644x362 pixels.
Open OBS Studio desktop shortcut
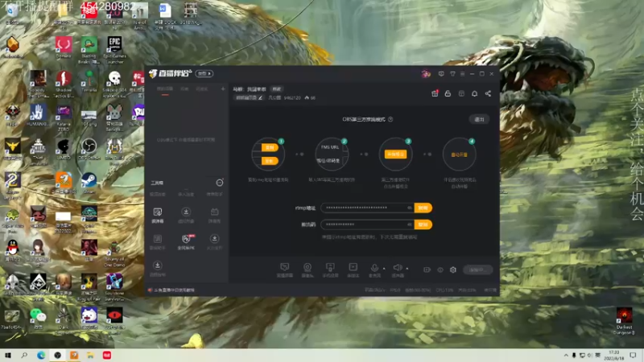click(89, 149)
